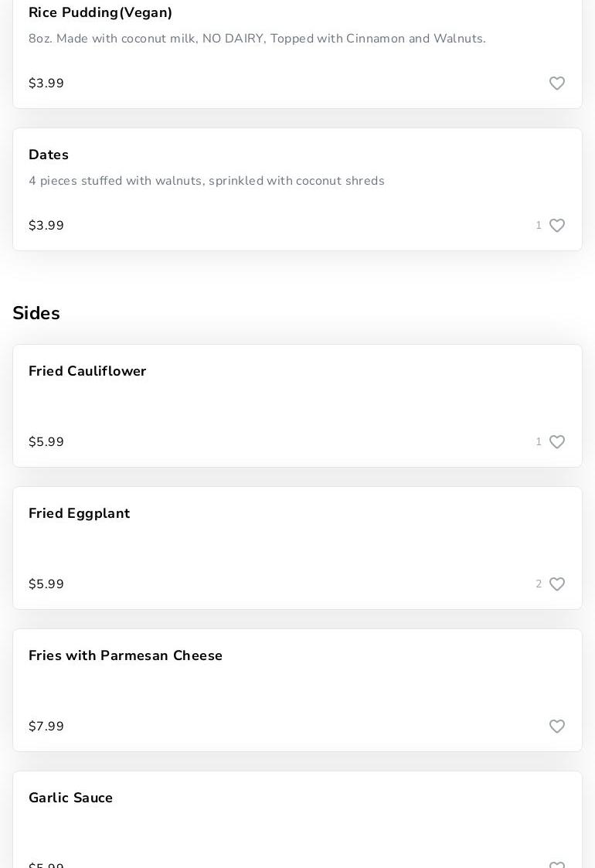Click the Fried Cauliflower $5.99 price
Screen dimensions: 595x868
click(x=46, y=442)
